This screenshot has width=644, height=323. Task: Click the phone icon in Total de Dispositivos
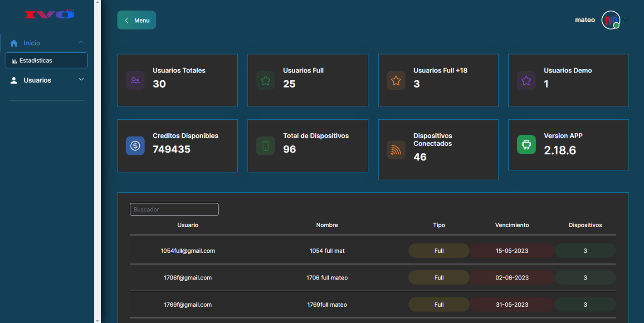265,146
